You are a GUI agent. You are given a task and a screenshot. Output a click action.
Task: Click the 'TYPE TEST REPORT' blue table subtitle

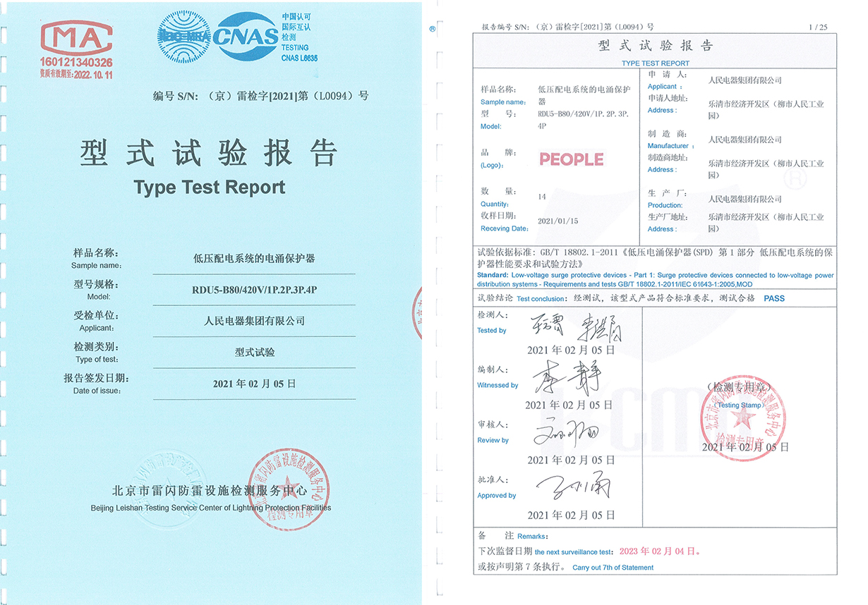click(x=655, y=63)
